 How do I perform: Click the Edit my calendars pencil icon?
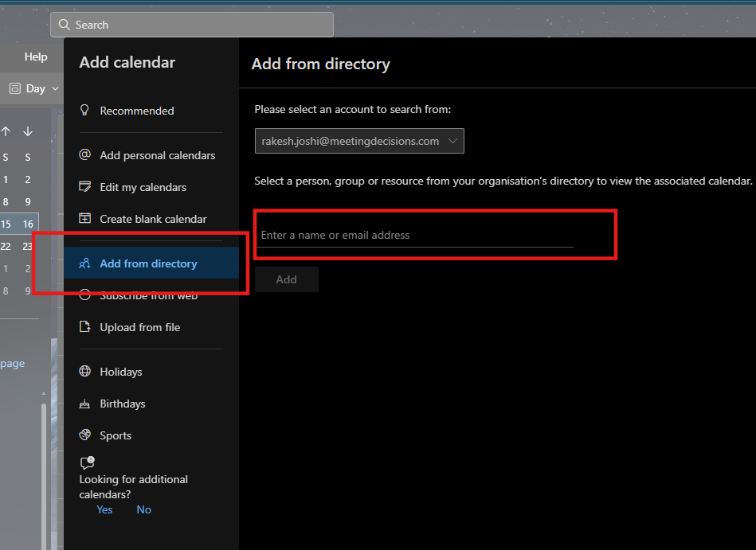pos(85,186)
